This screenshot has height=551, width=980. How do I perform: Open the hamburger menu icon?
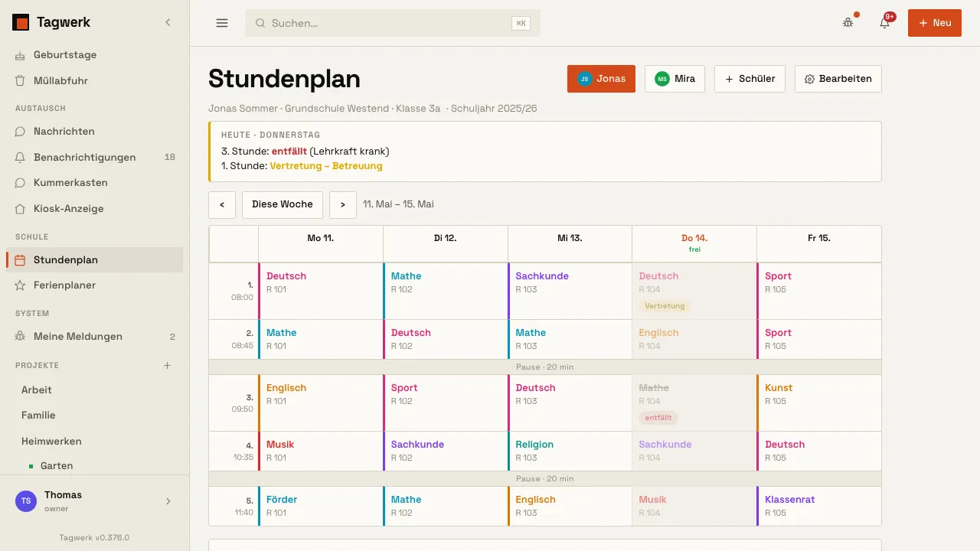[x=222, y=23]
